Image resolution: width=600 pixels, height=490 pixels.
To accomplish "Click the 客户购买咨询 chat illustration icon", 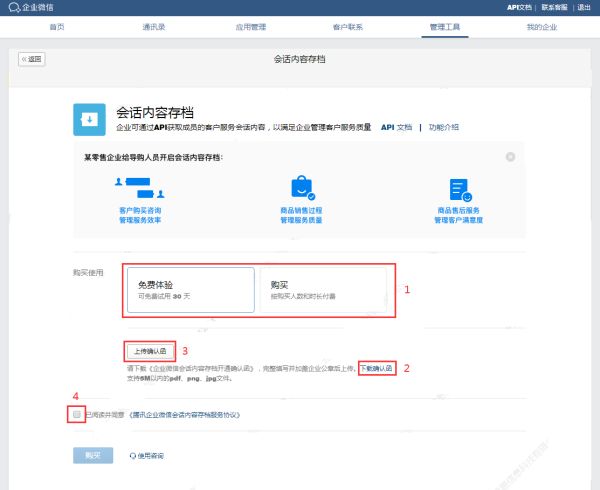I will click(139, 188).
